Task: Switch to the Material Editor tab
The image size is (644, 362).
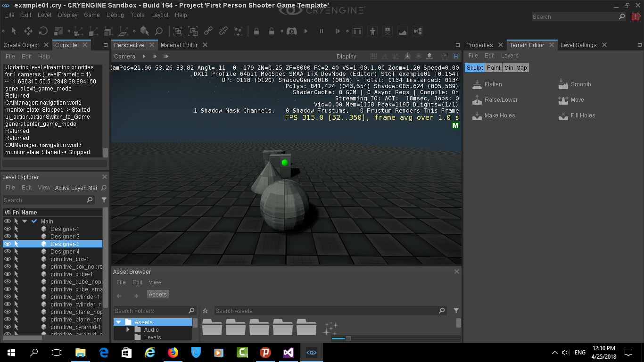Action: [x=179, y=45]
